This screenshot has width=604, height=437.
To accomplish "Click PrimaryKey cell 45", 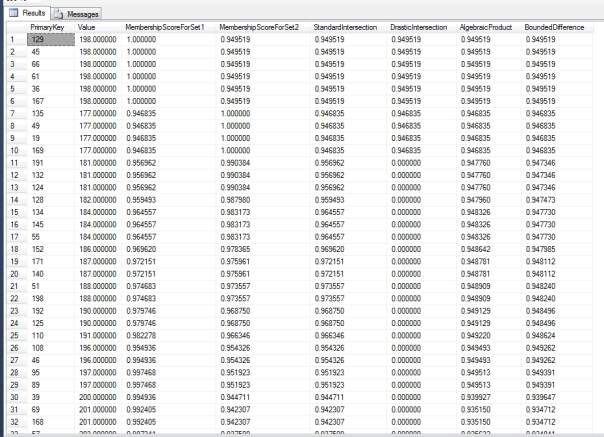I will pos(50,52).
